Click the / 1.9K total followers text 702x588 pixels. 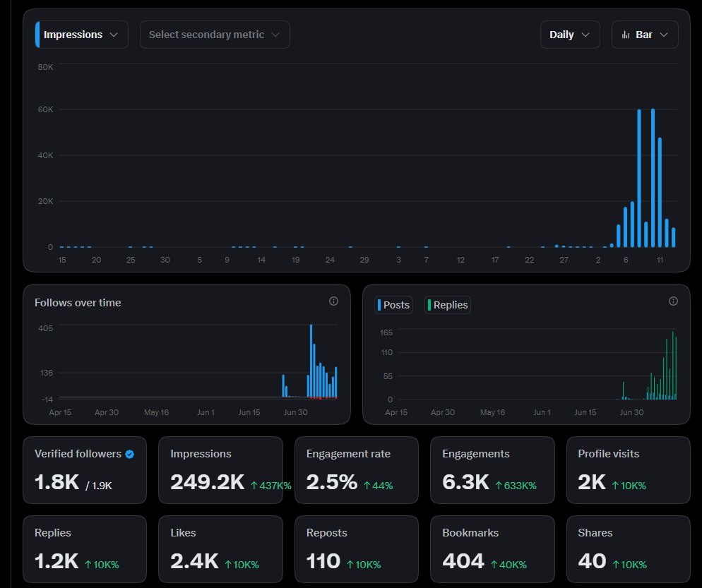point(98,486)
